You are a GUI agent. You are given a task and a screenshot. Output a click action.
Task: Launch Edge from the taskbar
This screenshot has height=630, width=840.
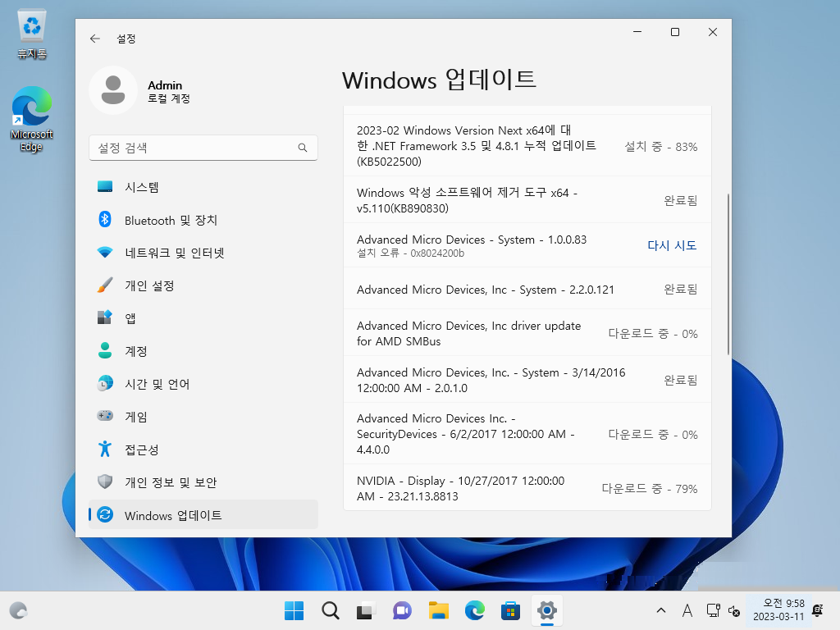pos(475,610)
